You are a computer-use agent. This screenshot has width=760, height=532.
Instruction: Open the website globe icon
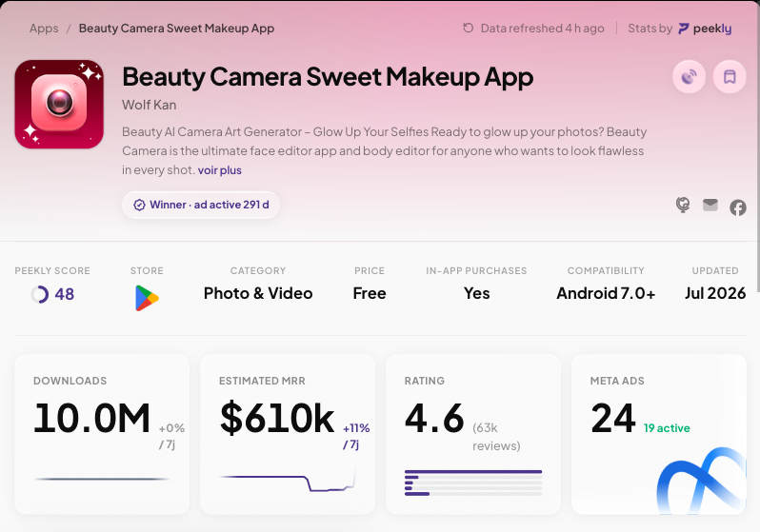(x=683, y=205)
